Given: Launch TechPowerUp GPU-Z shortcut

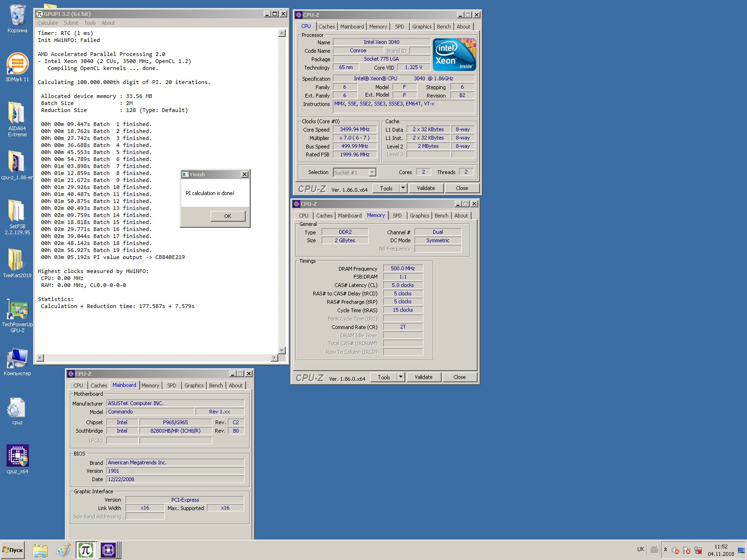Looking at the screenshot, I should point(17,315).
